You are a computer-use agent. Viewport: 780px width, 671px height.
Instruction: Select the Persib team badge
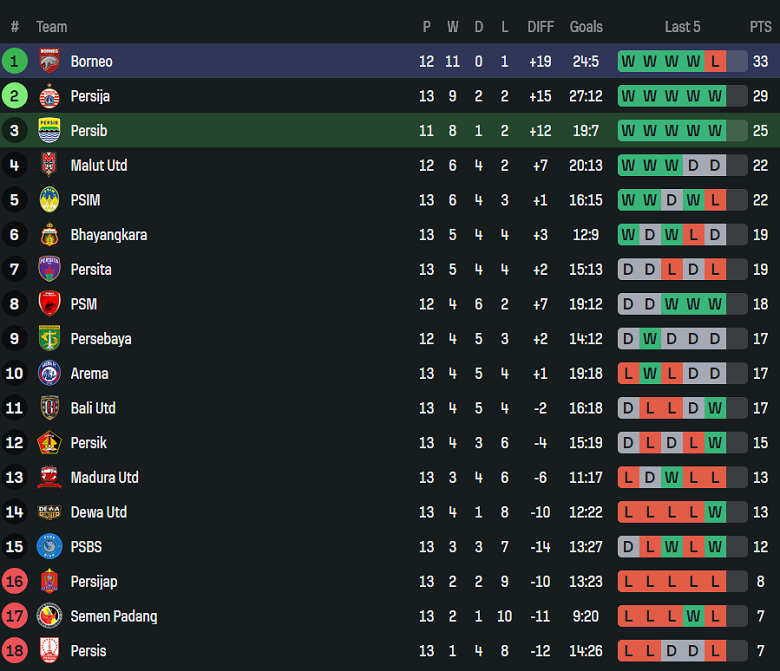click(49, 131)
